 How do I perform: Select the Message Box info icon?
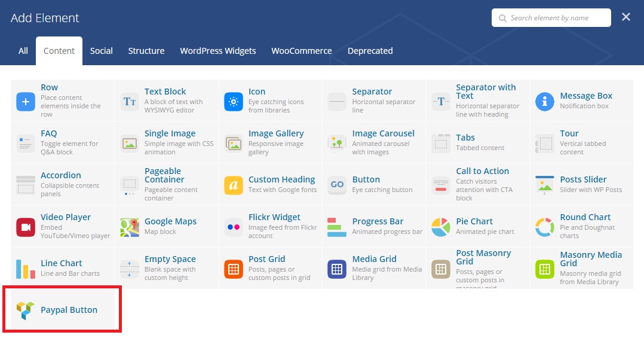(545, 102)
